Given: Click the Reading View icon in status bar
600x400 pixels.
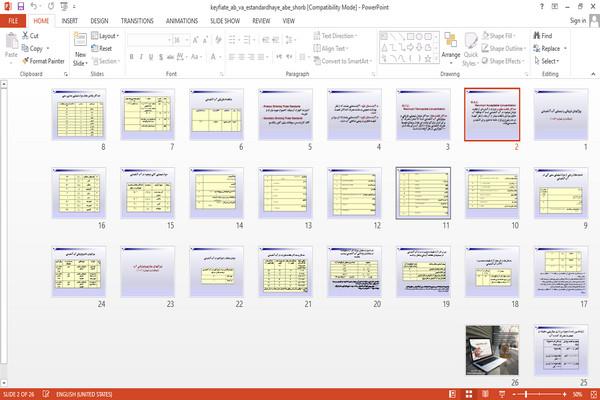Looking at the screenshot, I should (485, 394).
